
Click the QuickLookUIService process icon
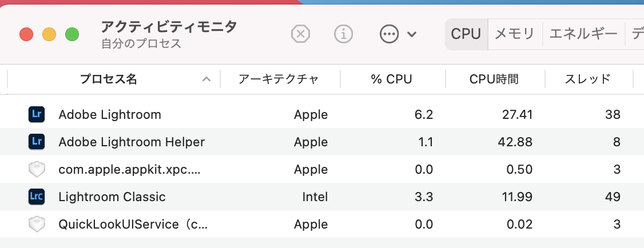37,224
